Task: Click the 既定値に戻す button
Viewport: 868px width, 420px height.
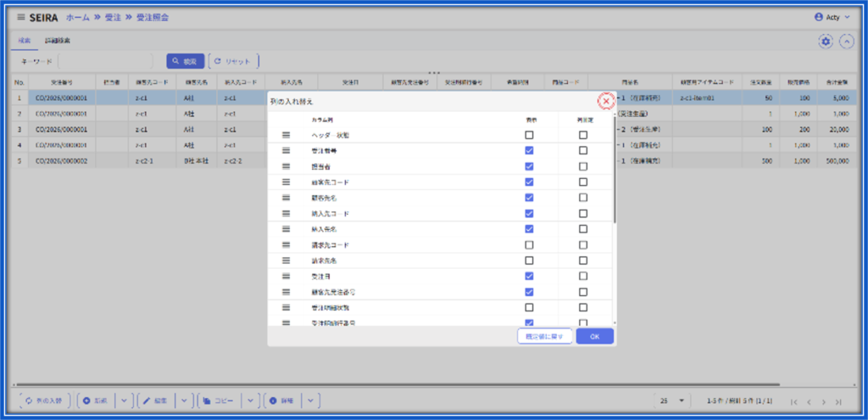Action: click(x=545, y=336)
